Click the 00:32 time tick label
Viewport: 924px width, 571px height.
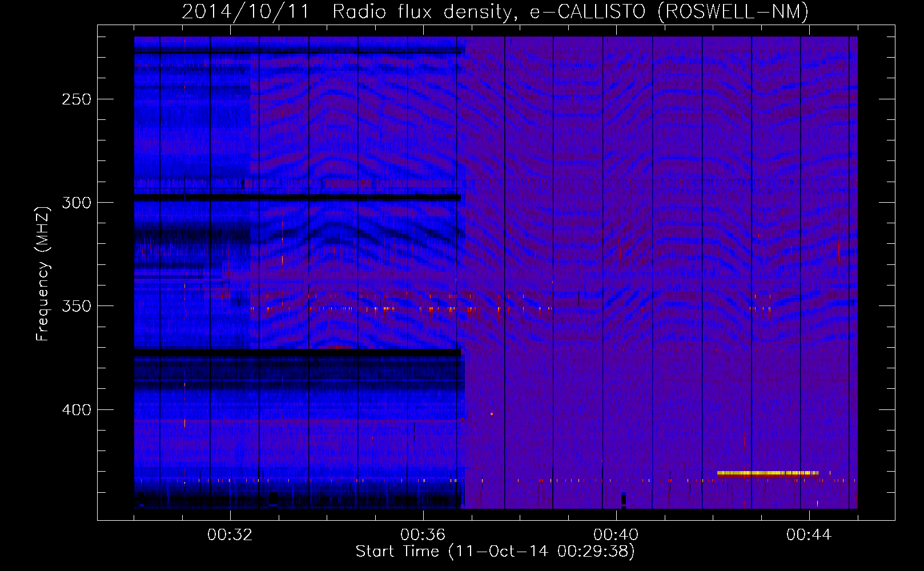coord(230,535)
